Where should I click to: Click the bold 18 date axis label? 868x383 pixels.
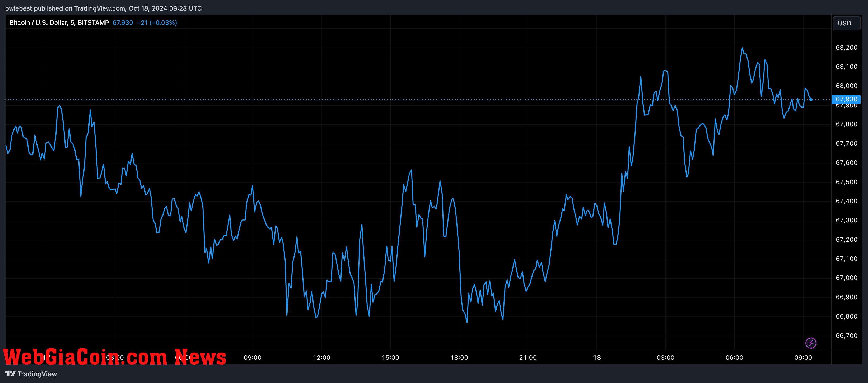click(597, 357)
